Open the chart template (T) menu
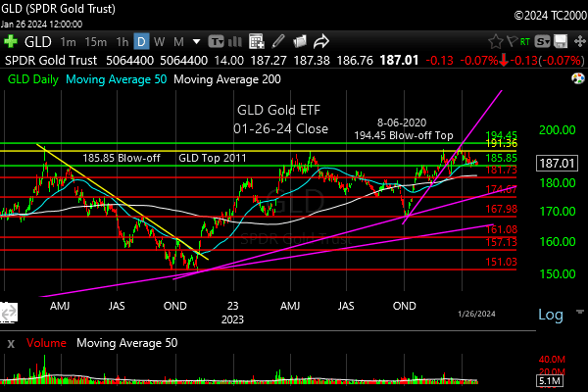The height and width of the screenshot is (392, 588). pos(216,41)
